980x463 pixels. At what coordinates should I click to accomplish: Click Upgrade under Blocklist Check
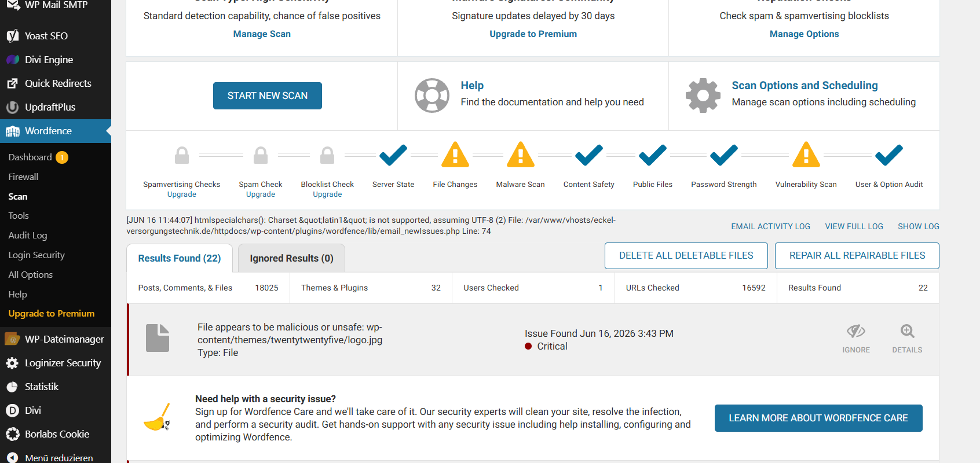point(327,194)
